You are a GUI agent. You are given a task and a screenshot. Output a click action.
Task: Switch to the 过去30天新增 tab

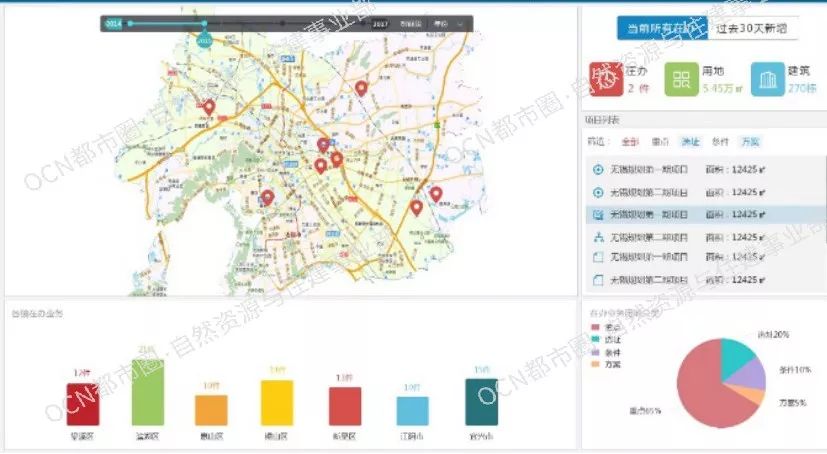click(x=752, y=28)
